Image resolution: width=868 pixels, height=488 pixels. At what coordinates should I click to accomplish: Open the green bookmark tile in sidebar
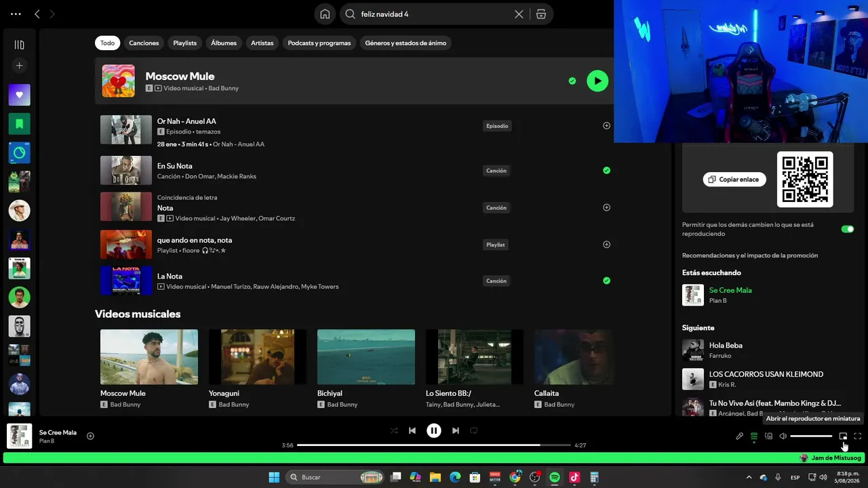point(19,124)
